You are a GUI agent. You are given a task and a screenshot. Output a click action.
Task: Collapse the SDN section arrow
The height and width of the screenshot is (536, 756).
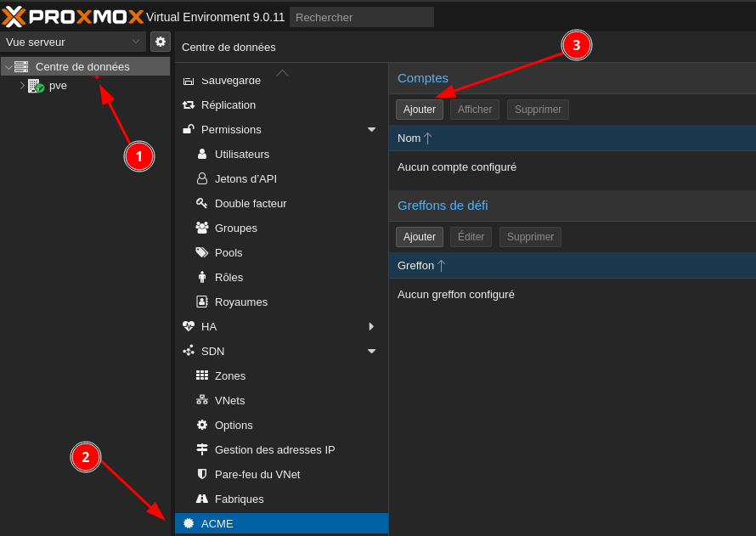[x=371, y=351]
